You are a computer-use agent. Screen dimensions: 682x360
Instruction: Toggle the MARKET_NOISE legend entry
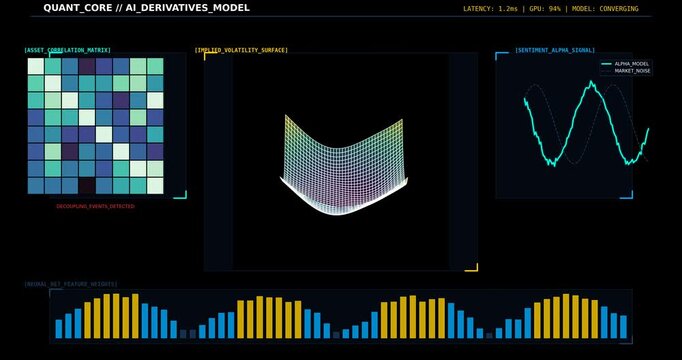(625, 71)
